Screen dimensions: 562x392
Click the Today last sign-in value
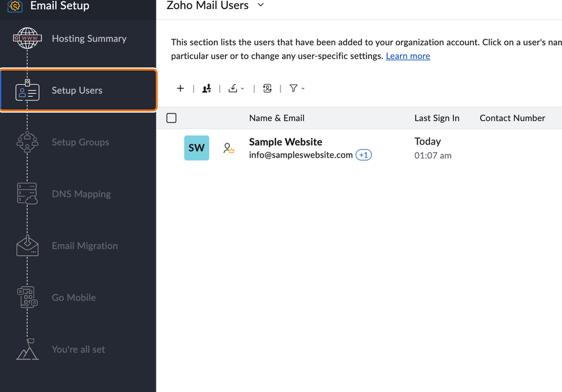[428, 141]
